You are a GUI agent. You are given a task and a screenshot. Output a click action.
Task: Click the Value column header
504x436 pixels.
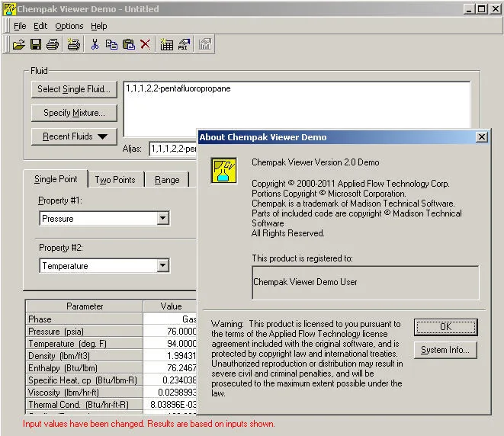170,306
